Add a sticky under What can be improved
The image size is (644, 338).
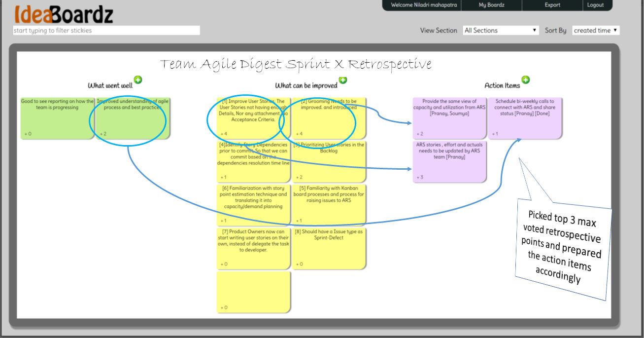tap(343, 80)
